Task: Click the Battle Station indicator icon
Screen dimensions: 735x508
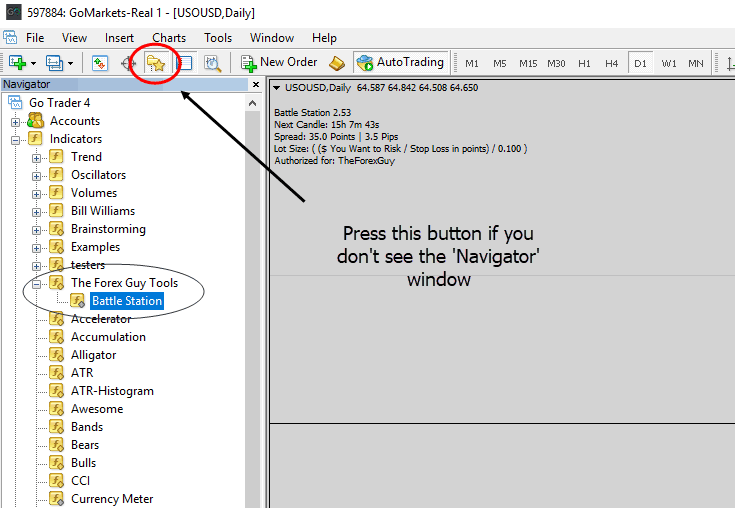Action: 77,300
